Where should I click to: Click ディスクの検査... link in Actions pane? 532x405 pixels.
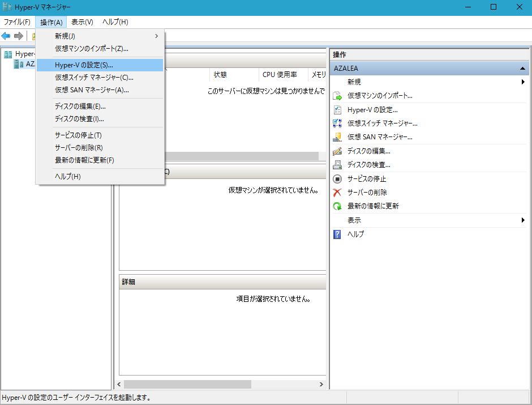pyautogui.click(x=369, y=165)
